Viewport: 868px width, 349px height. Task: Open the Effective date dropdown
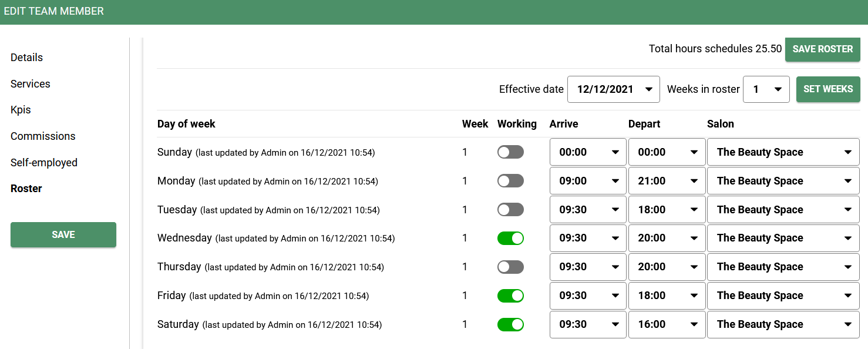click(613, 89)
